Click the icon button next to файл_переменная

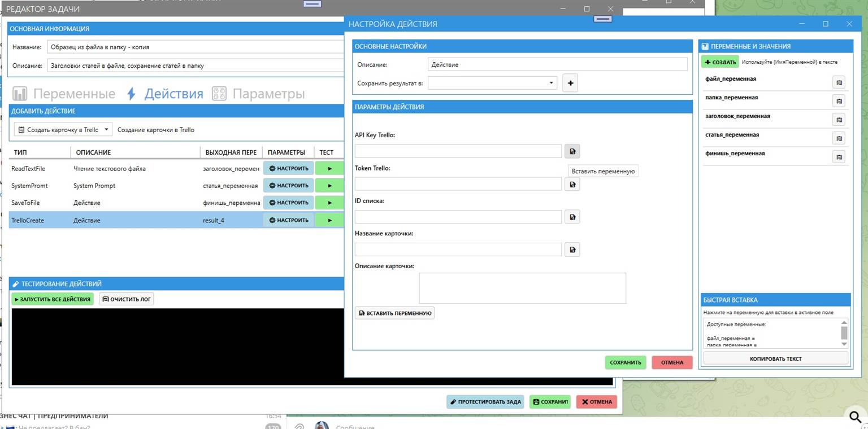[x=839, y=82]
